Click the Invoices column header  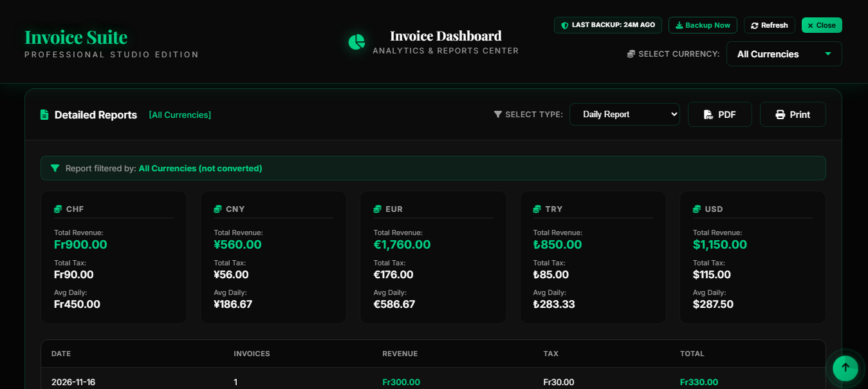252,354
